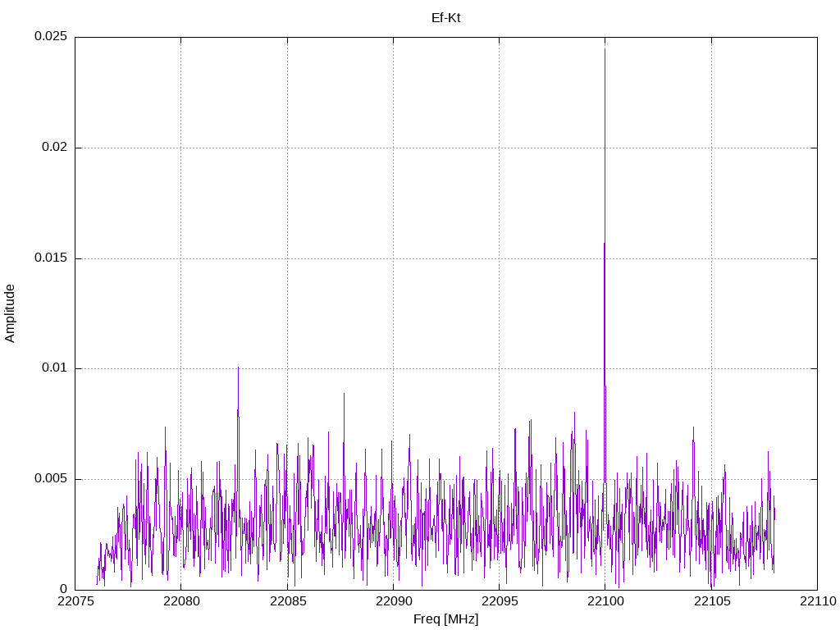Click the Freq [MHz] axis label
Screen dimensions: 840x630
click(445, 619)
